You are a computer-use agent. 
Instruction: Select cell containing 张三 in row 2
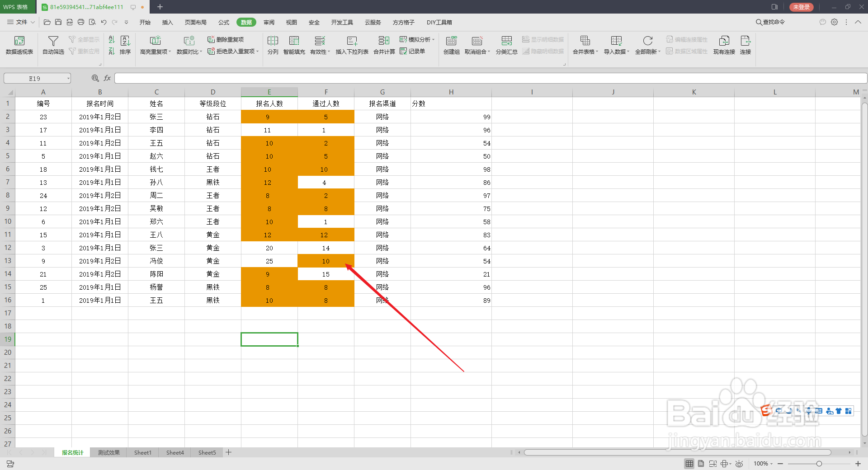pyautogui.click(x=156, y=117)
